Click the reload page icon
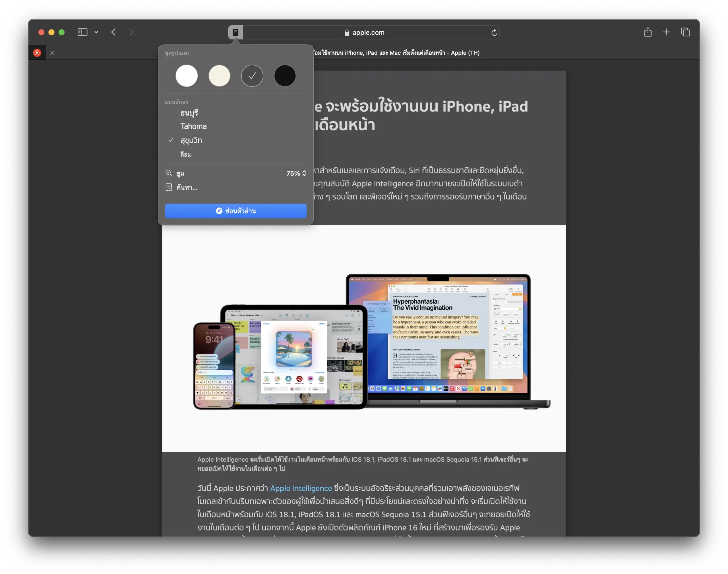The height and width of the screenshot is (574, 728). (494, 33)
